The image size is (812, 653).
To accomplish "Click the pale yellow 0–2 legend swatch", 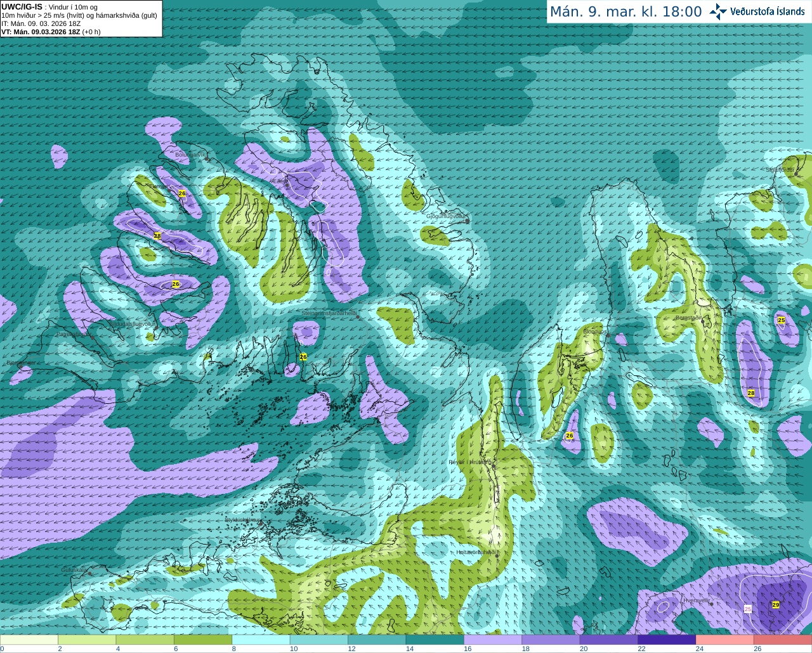I will click(29, 640).
